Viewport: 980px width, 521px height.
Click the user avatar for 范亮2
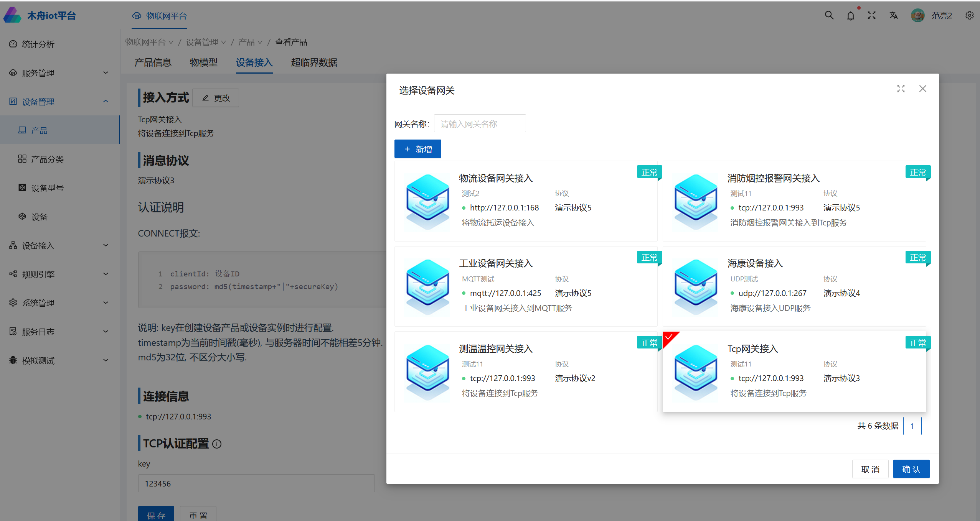coord(917,15)
